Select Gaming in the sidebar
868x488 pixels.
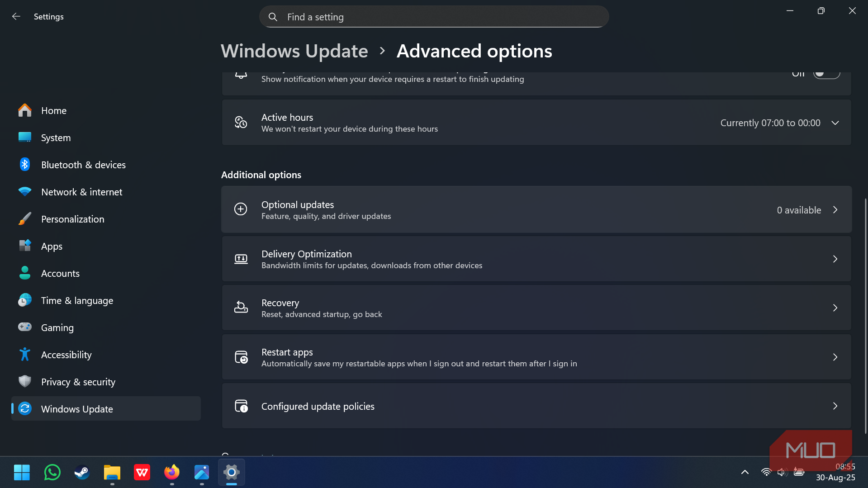(x=106, y=327)
